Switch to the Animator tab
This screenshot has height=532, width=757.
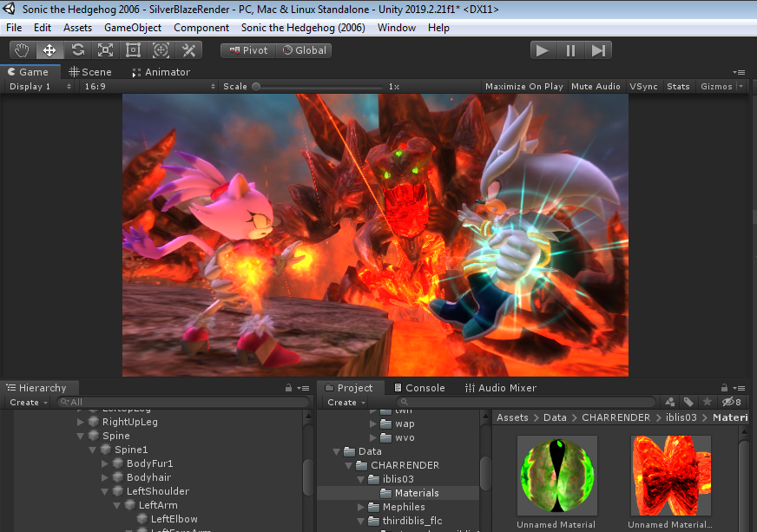pos(161,72)
